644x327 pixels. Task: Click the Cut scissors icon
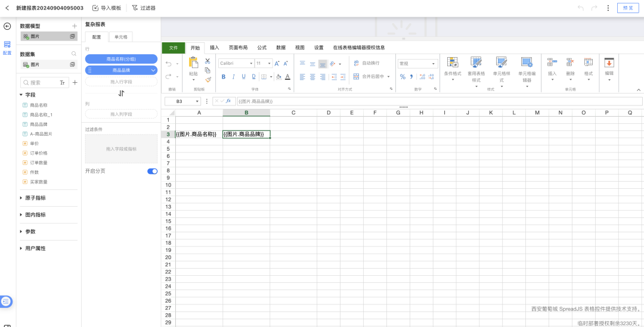(208, 61)
